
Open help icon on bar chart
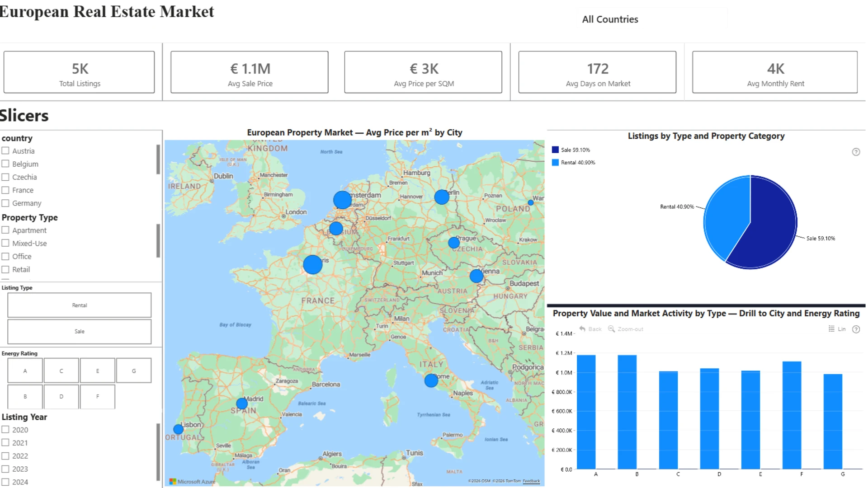tap(856, 329)
